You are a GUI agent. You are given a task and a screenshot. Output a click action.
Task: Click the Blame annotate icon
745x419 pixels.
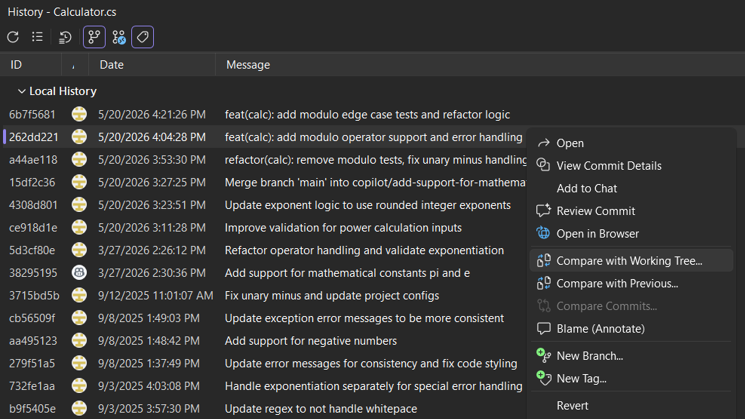(544, 329)
